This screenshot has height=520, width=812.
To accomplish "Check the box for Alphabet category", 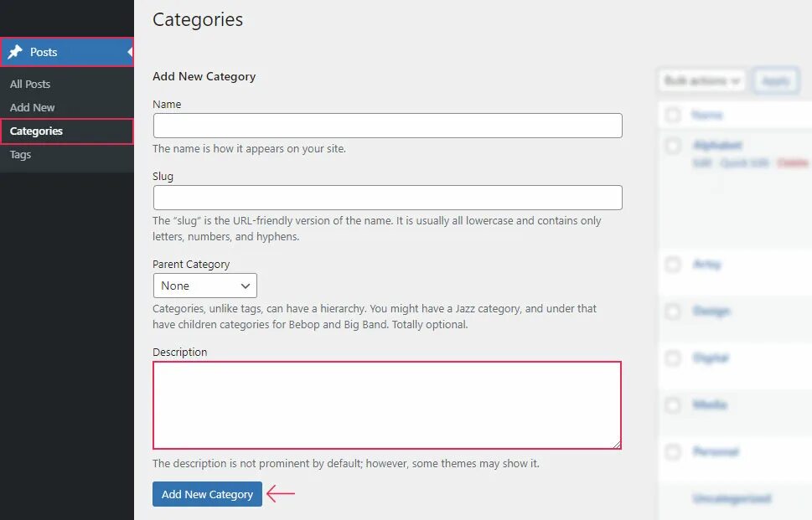I will click(673, 146).
